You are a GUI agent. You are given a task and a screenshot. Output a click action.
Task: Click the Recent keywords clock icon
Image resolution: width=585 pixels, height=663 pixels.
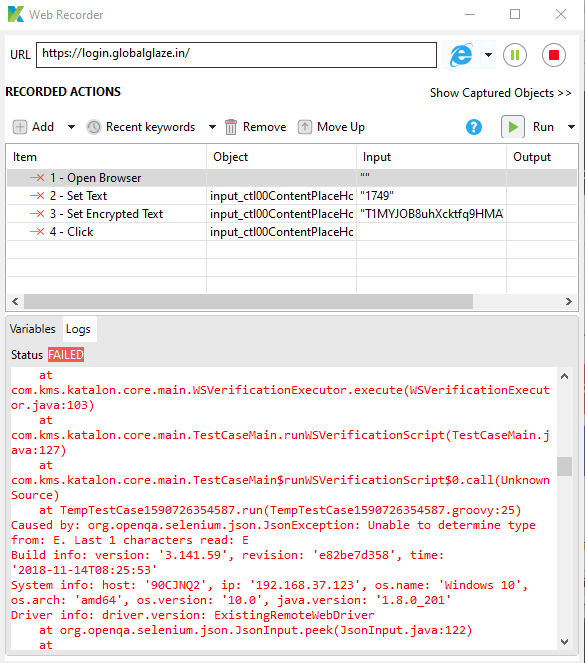point(93,127)
